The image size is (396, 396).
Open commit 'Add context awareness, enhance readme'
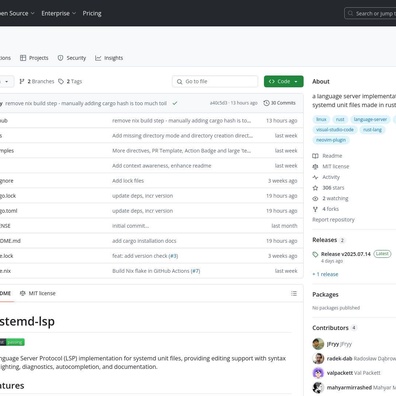(x=162, y=166)
